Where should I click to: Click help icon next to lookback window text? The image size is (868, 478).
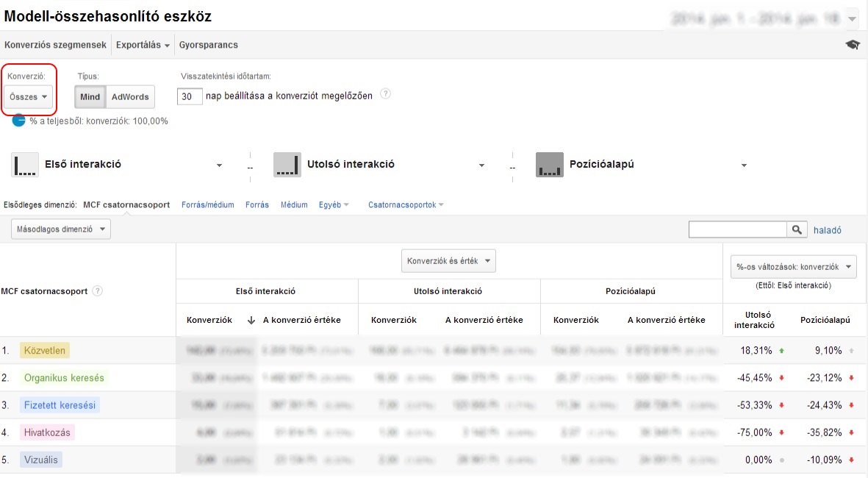coord(385,95)
